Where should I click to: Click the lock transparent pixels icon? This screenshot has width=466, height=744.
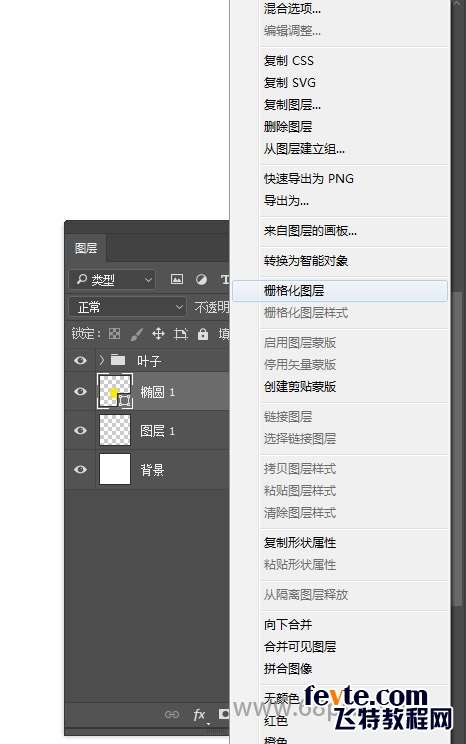114,334
